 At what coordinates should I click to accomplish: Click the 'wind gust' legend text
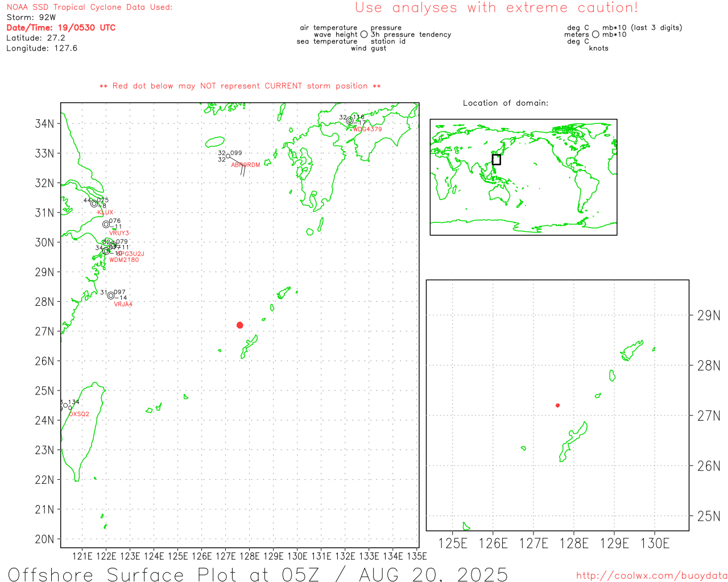pos(369,48)
